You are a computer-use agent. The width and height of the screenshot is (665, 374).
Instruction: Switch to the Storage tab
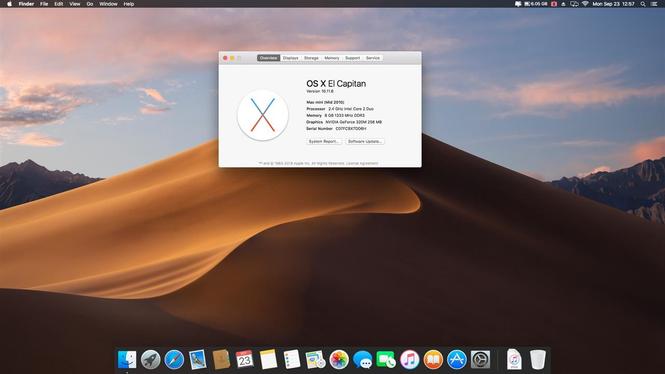pyautogui.click(x=311, y=58)
